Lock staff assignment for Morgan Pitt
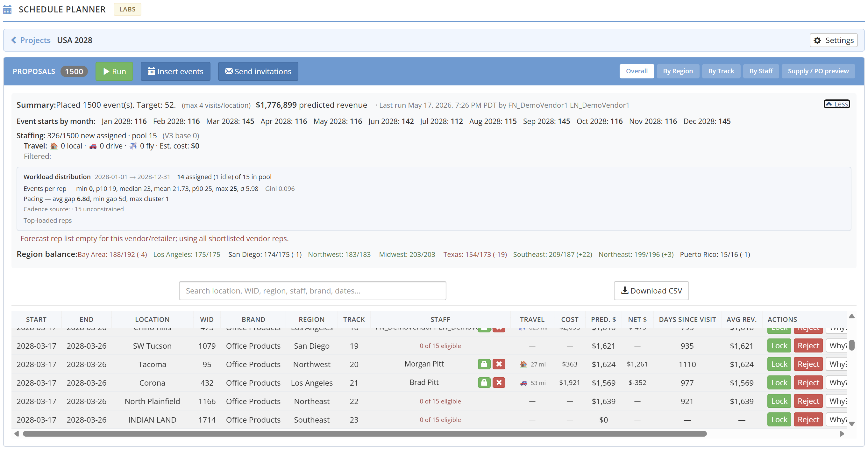The image size is (868, 450). click(484, 364)
